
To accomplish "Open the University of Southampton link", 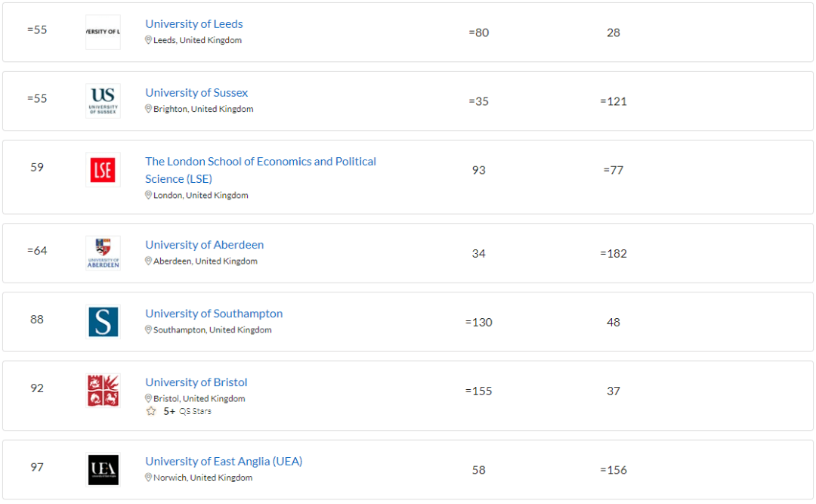I will click(214, 314).
